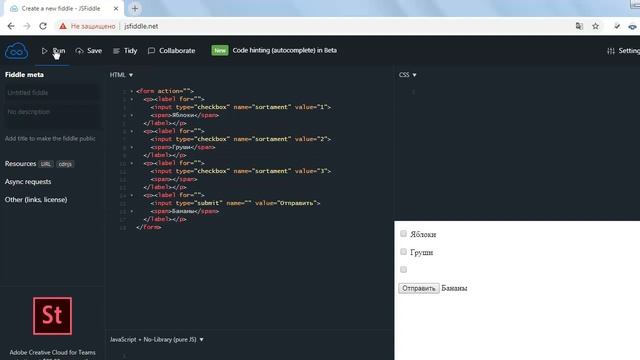Open Adobe Creative Cloud for Teams ad link
Viewport: 640px width, 360px height.
click(52, 352)
